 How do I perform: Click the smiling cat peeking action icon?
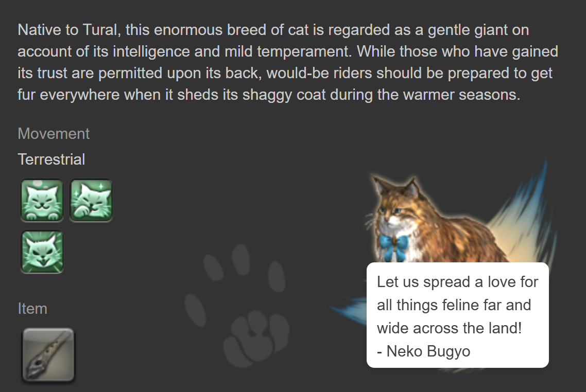[x=42, y=201]
